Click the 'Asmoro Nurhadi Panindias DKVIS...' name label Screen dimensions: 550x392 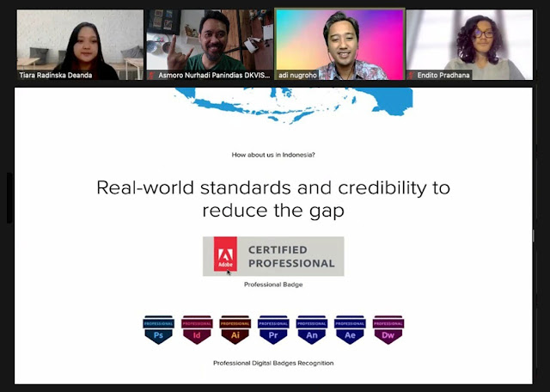click(x=214, y=75)
